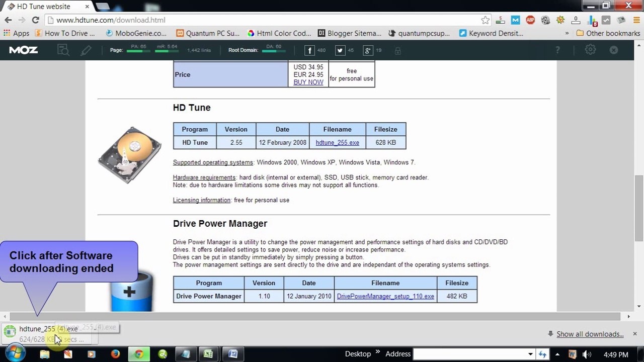Click the MOZ logo in the toolbar
The width and height of the screenshot is (644, 362).
[x=24, y=50]
